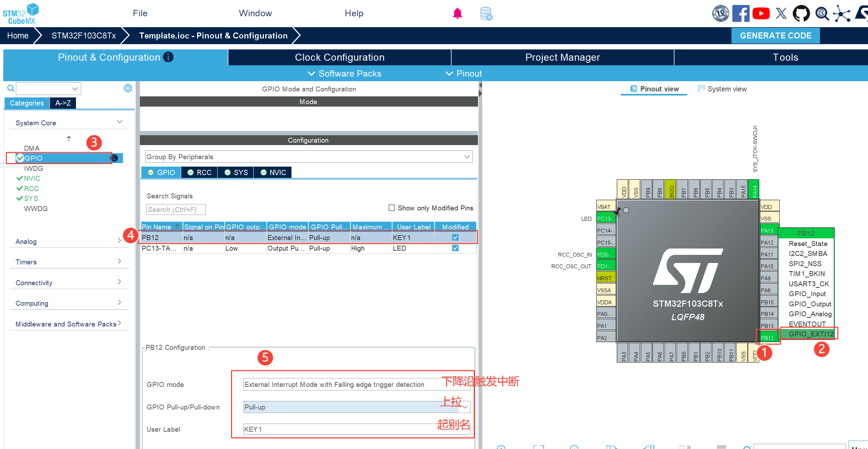Open the YouTube icon link

[x=761, y=13]
